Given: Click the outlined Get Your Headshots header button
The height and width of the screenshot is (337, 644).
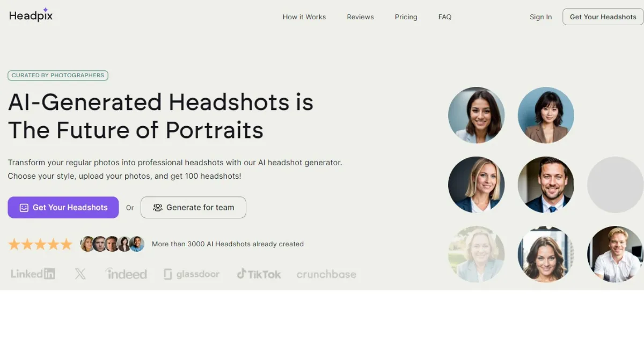Looking at the screenshot, I should (x=603, y=17).
